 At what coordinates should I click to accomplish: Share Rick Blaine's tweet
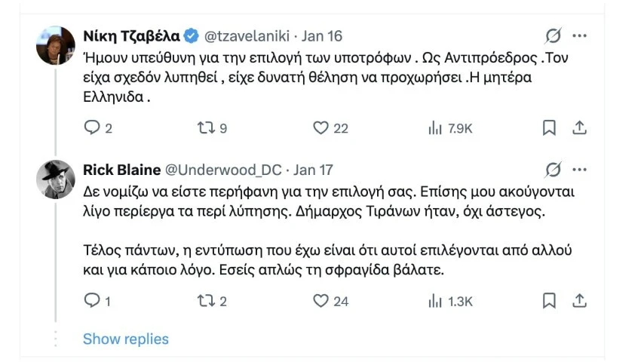pos(579,301)
